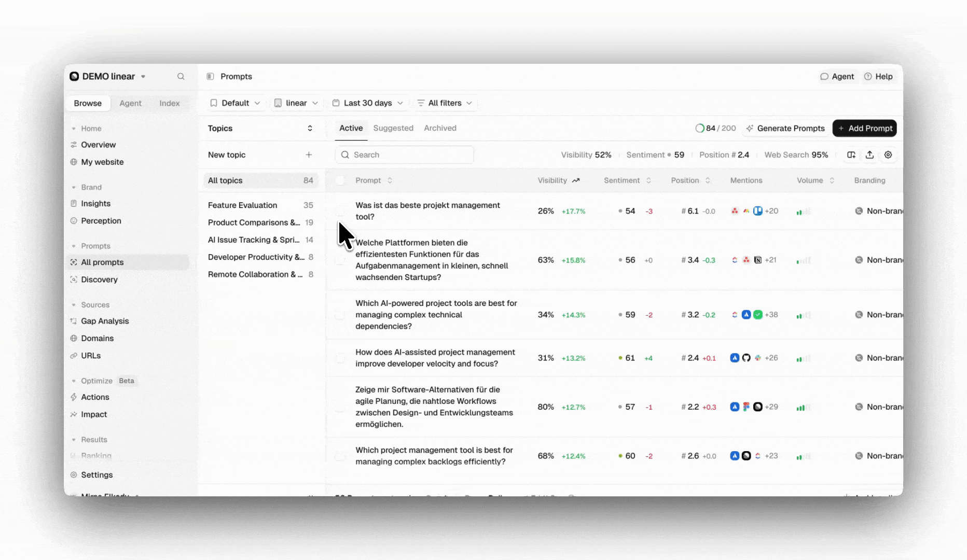
Task: Click the Settings gear icon in sidebar
Action: point(74,475)
